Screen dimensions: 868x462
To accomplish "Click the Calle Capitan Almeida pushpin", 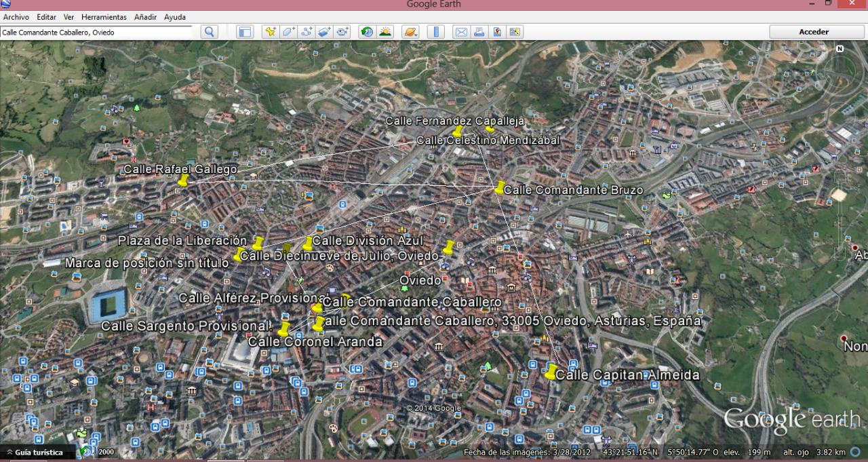I will [x=551, y=372].
